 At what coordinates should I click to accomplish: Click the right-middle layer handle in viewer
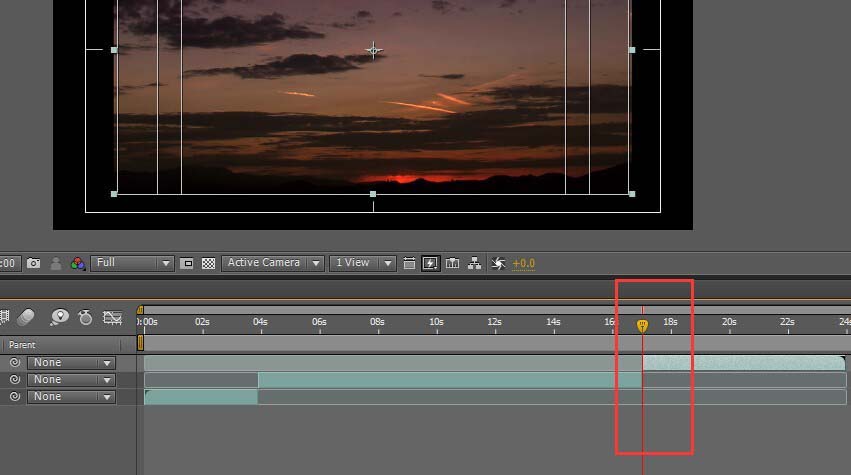tap(632, 50)
